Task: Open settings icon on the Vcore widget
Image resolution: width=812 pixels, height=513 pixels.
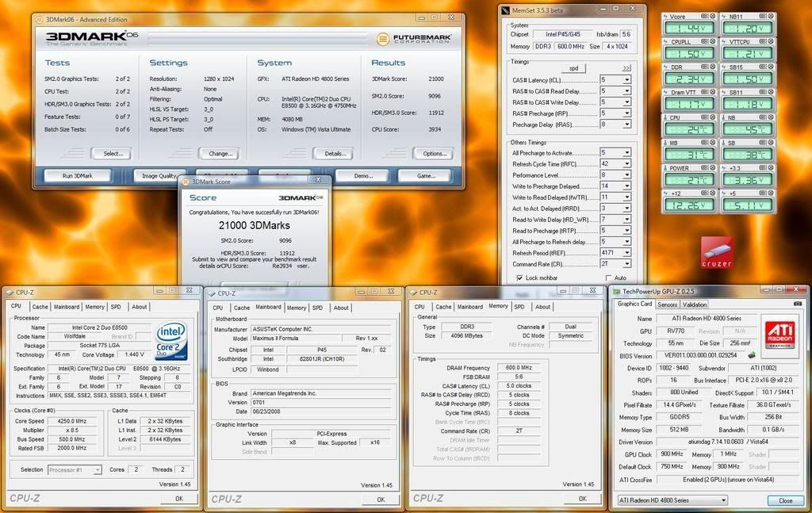Action: pos(705,17)
